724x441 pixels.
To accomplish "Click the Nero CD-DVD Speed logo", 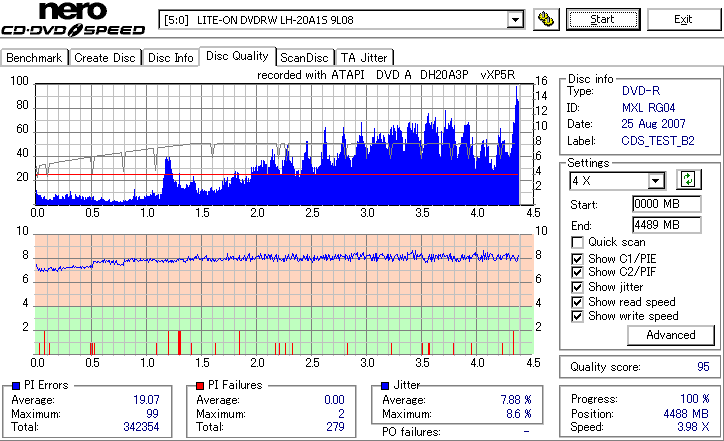I will tap(73, 19).
